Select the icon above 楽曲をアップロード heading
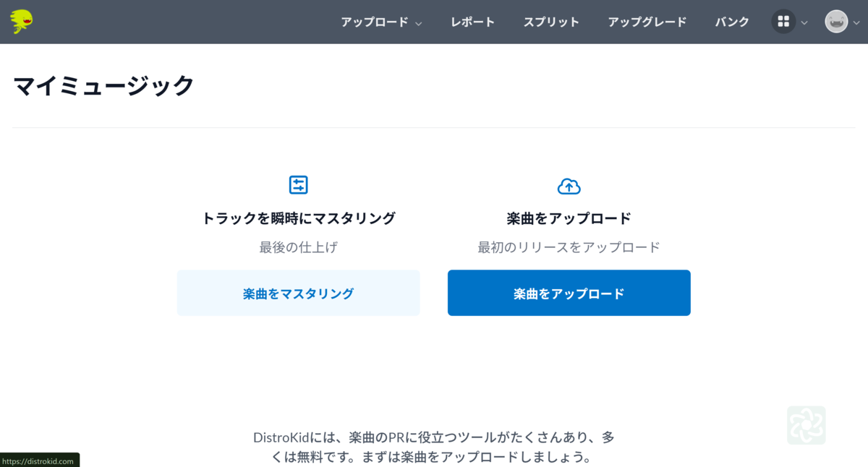The image size is (868, 467). 569,186
